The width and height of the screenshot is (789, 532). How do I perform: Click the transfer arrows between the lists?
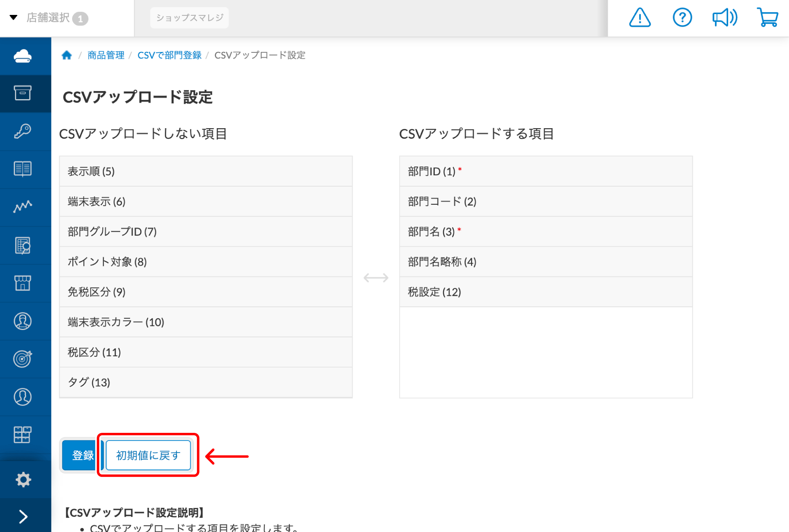376,277
